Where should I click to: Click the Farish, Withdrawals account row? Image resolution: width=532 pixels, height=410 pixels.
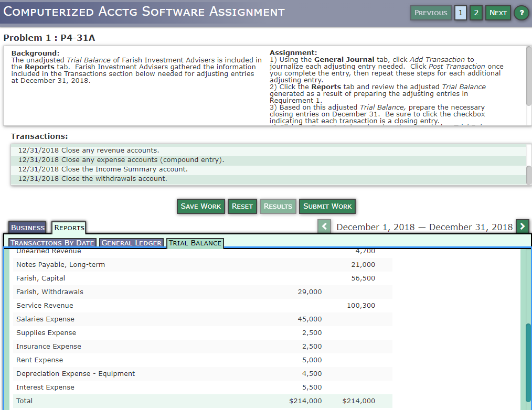(x=203, y=292)
